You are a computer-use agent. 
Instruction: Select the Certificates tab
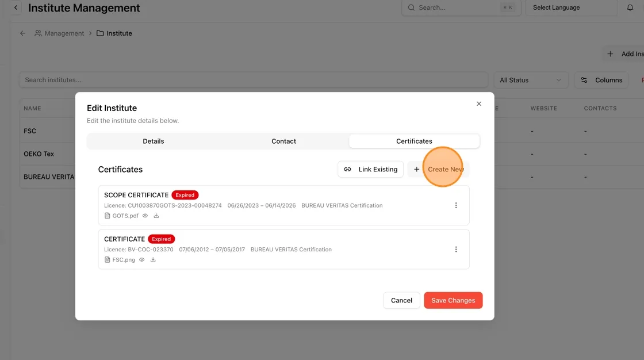(414, 141)
